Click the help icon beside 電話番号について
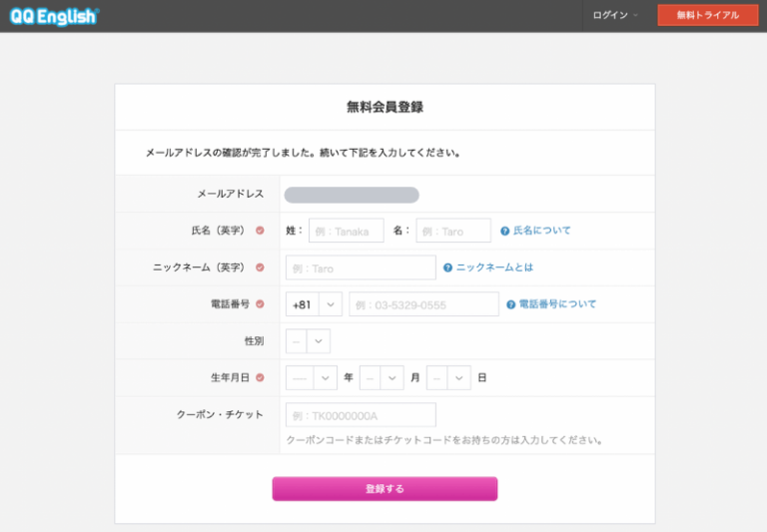 tap(510, 304)
